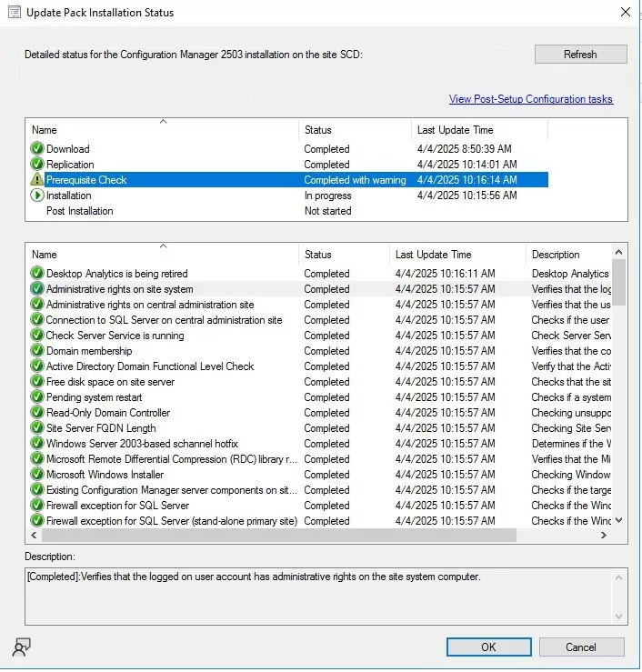Select the Microsoft Windows Installer row
The height and width of the screenshot is (672, 642).
tap(321, 474)
